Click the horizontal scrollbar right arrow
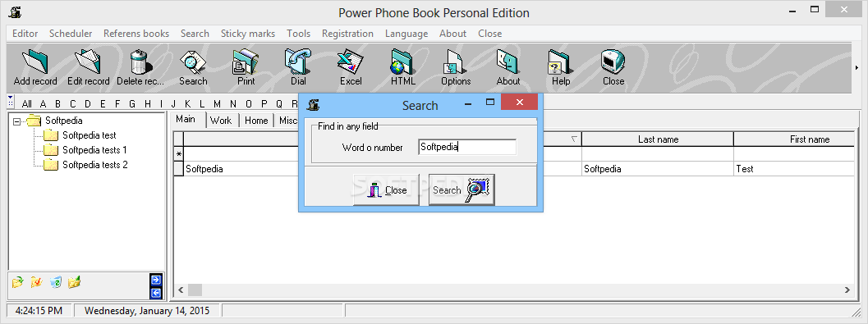Viewport: 868px width, 324px height. click(x=847, y=290)
